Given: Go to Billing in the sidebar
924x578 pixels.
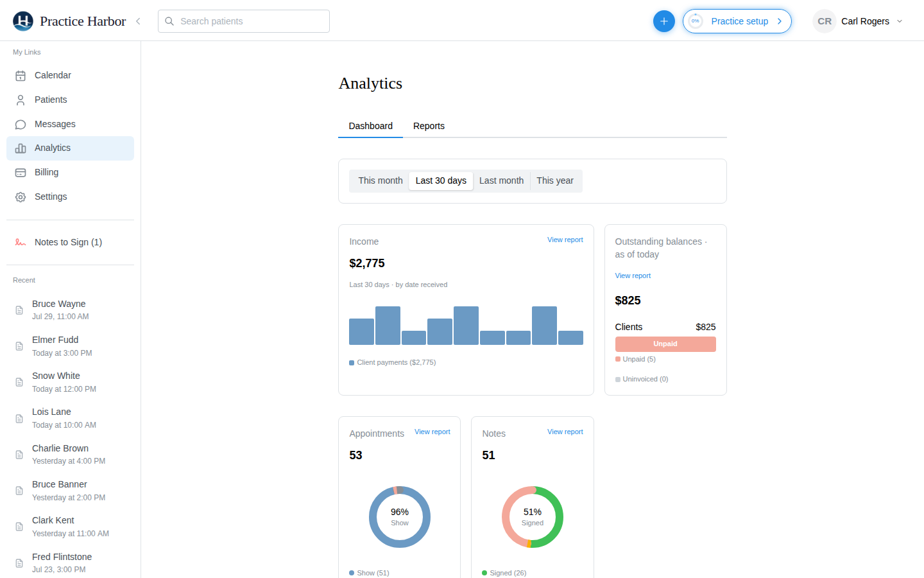Looking at the screenshot, I should click(x=71, y=172).
